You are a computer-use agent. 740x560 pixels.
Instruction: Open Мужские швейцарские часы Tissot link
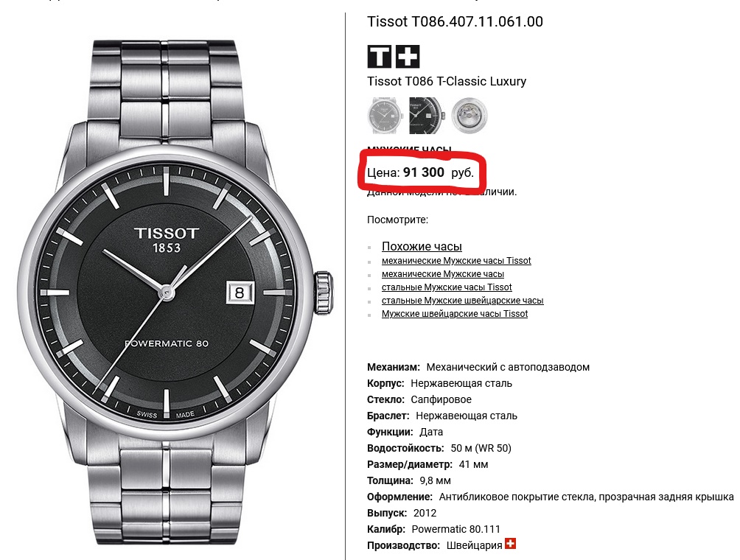point(455,313)
